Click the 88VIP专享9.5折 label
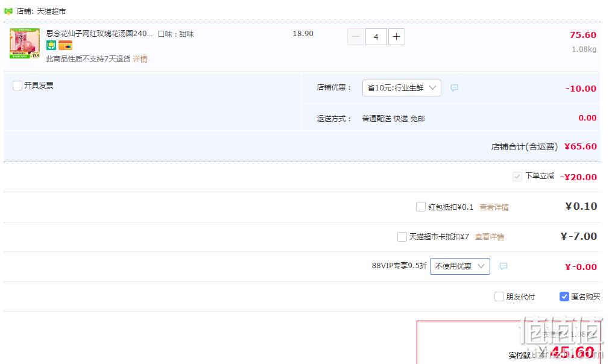 point(399,266)
